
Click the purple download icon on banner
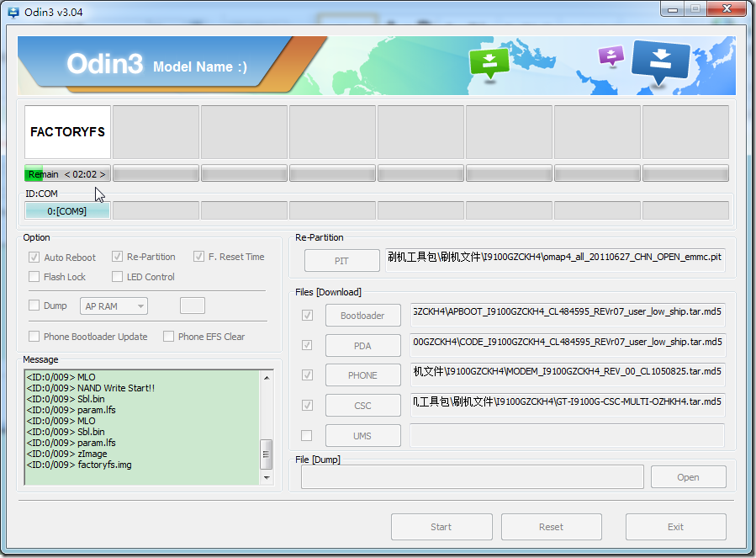coord(611,56)
